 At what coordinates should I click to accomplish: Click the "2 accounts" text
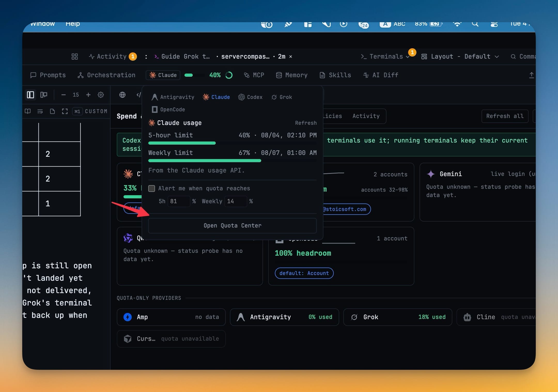(390, 175)
